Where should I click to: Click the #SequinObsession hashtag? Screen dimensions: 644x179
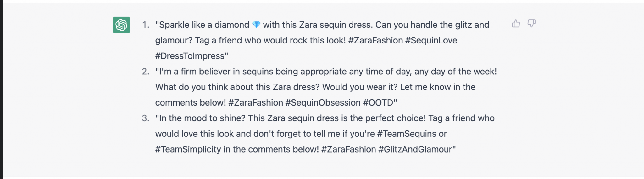click(323, 103)
